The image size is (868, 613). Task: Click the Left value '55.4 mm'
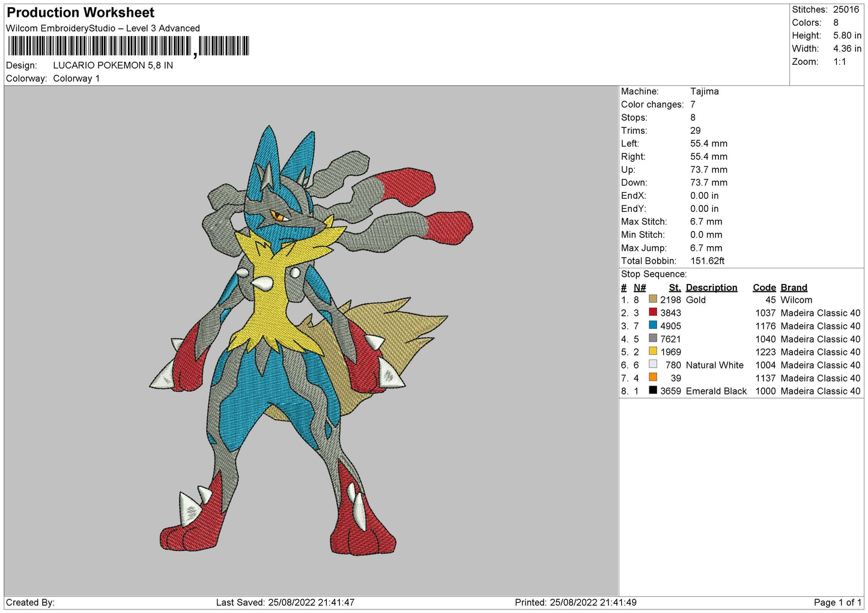tap(709, 143)
